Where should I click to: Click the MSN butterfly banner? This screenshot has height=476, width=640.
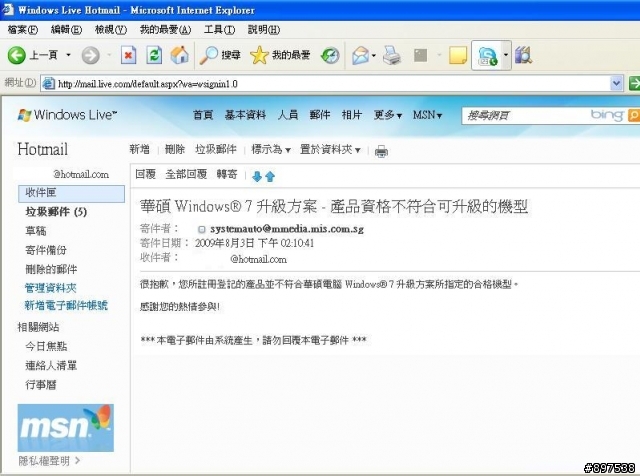click(x=66, y=427)
